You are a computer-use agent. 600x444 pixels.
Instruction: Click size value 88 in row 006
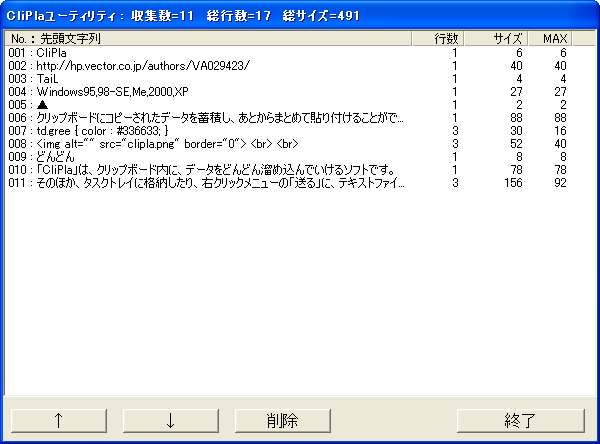point(516,118)
